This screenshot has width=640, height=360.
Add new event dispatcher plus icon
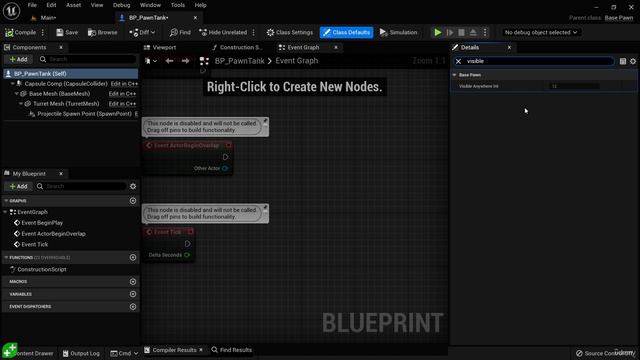(133, 307)
